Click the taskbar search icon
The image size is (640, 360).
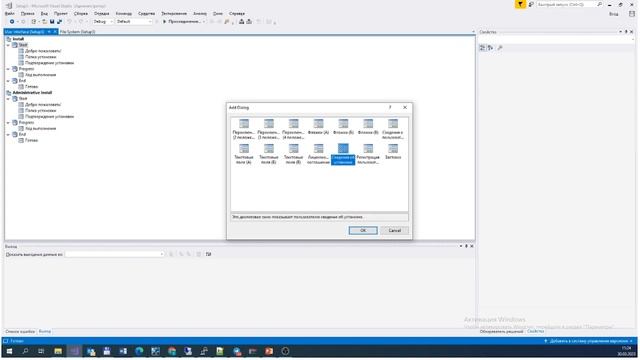point(25,351)
